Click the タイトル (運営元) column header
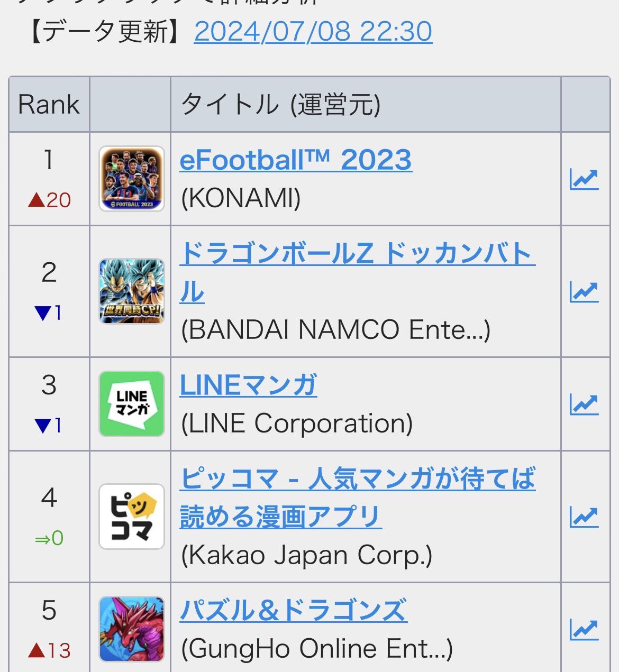The image size is (619, 672). (x=366, y=104)
